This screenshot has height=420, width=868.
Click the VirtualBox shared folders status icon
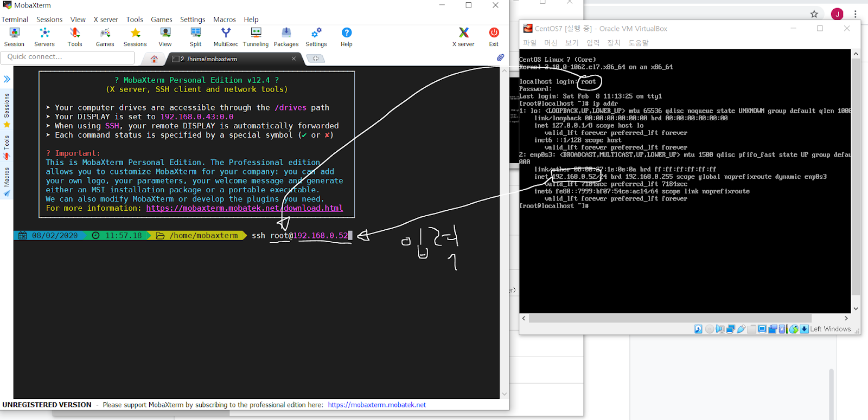[751, 329]
